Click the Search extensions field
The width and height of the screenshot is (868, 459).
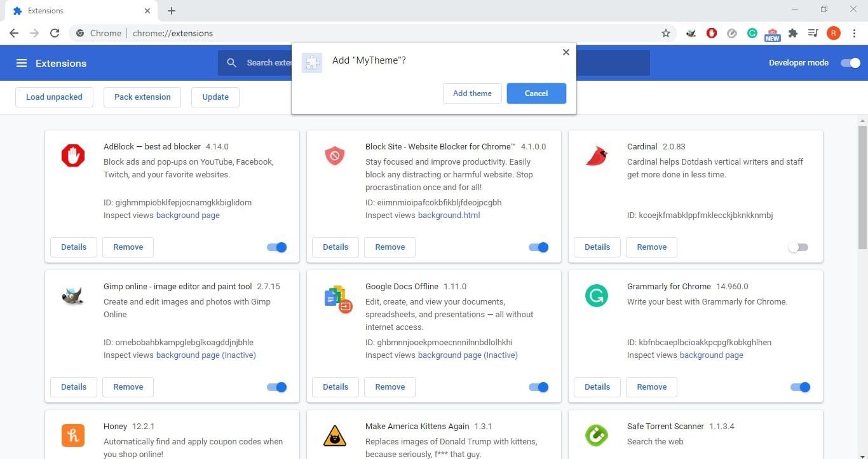434,63
